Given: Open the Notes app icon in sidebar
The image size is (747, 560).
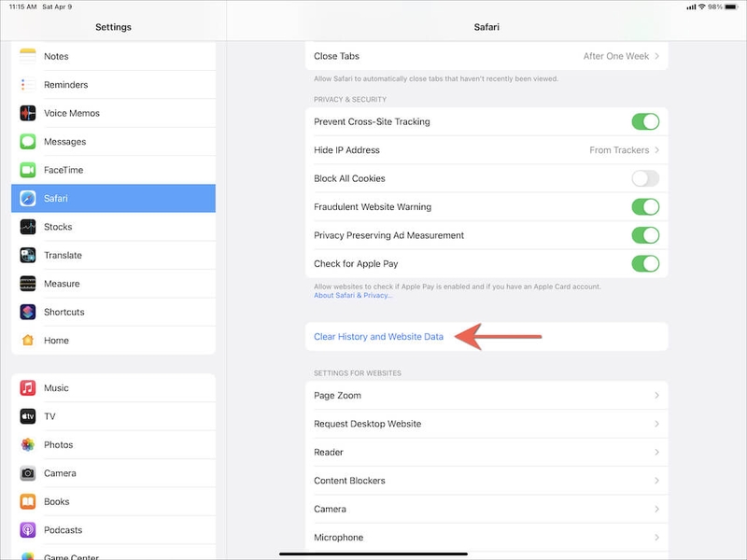Looking at the screenshot, I should point(28,56).
